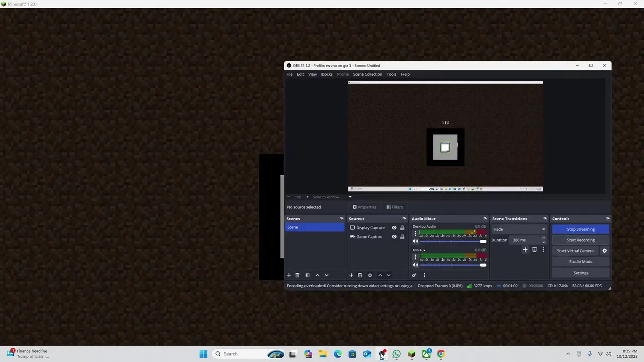Enable Studio Mode
This screenshot has height=362, width=644.
coord(581,262)
